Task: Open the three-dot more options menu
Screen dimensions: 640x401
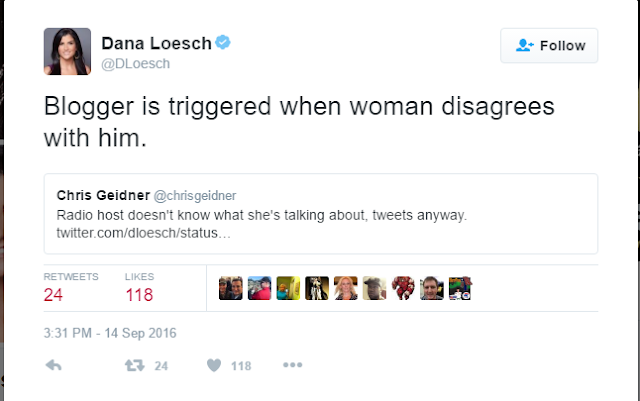Action: (x=292, y=366)
